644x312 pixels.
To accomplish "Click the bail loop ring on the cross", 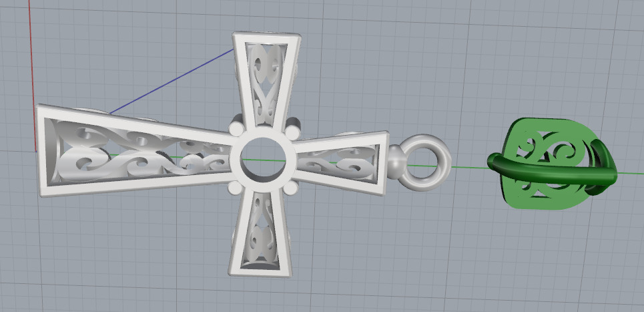I will pos(425,163).
